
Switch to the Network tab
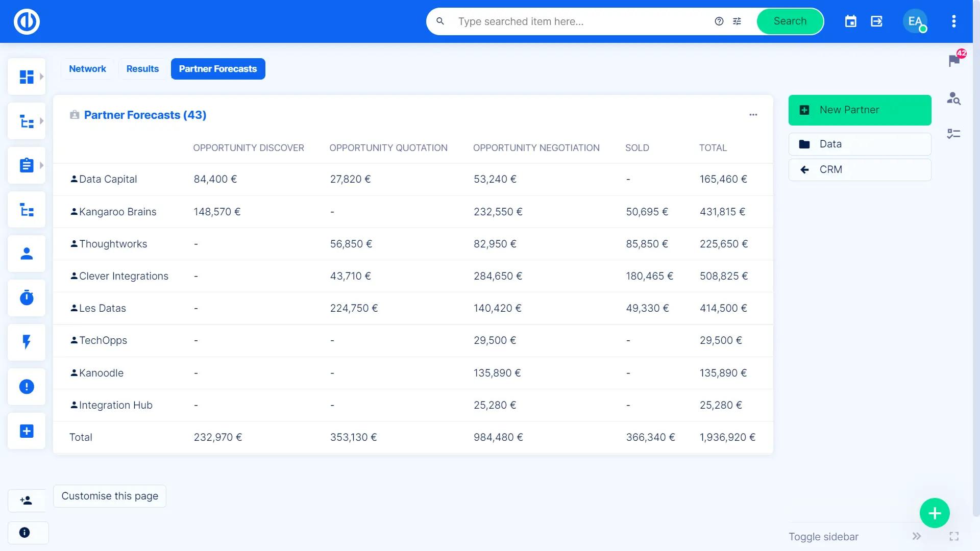(87, 69)
